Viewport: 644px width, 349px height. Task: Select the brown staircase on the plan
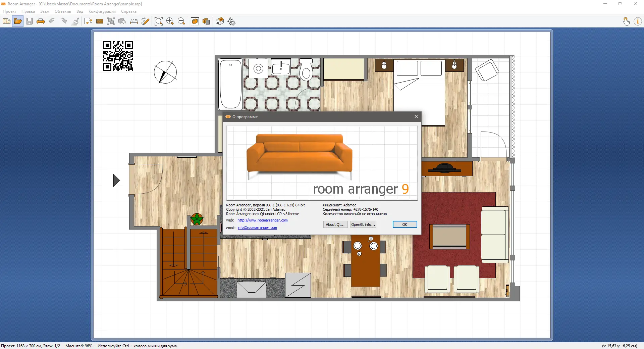point(189,263)
